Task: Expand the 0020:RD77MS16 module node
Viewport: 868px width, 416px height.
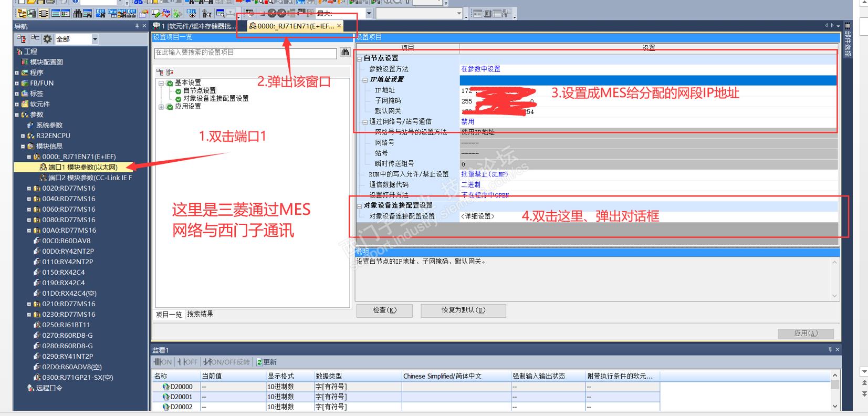Action: point(29,188)
